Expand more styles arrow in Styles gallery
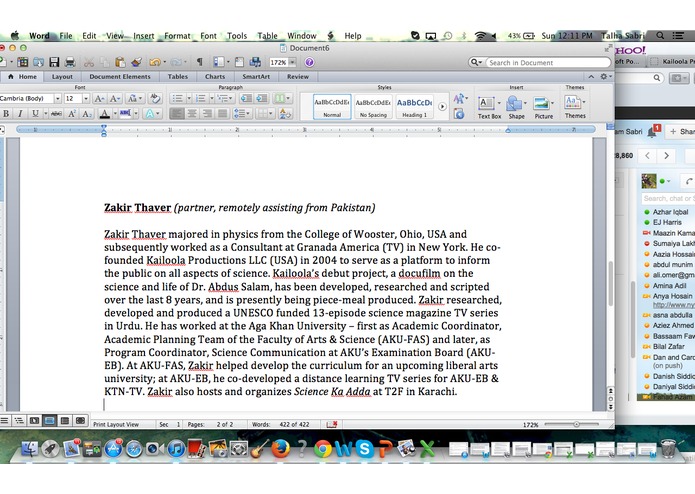 (x=442, y=106)
